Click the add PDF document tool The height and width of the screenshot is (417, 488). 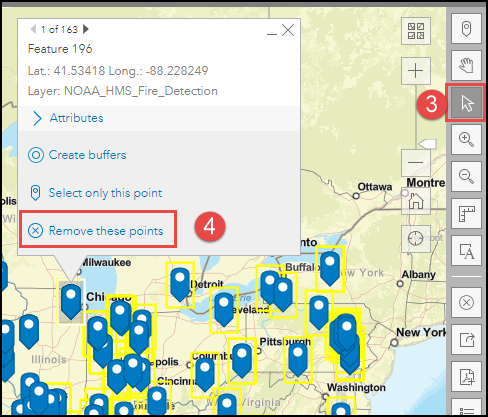(466, 377)
